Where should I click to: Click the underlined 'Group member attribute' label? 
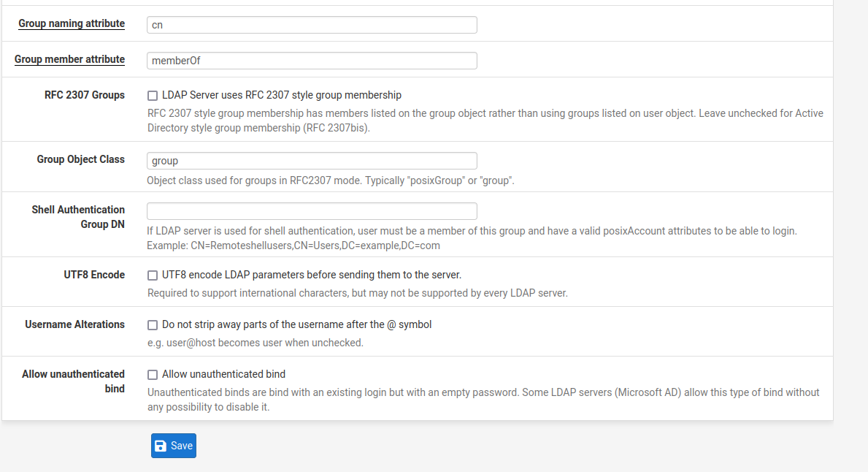coord(69,59)
